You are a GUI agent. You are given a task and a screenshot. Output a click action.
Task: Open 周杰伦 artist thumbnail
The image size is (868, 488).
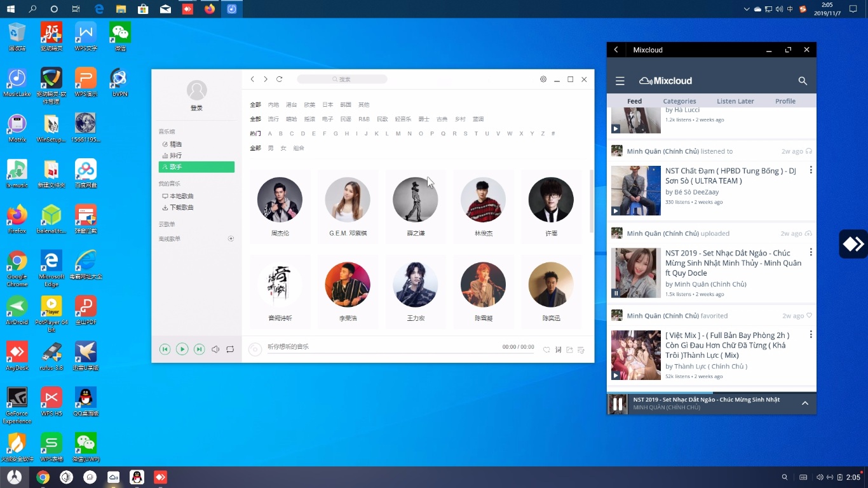tap(280, 200)
